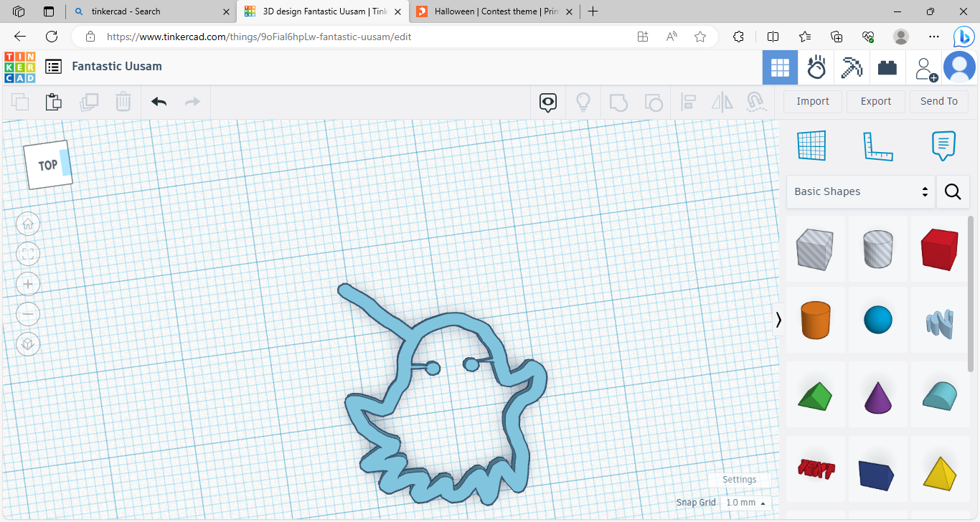
Task: Pick the orange Cylinder shape
Action: 815,320
